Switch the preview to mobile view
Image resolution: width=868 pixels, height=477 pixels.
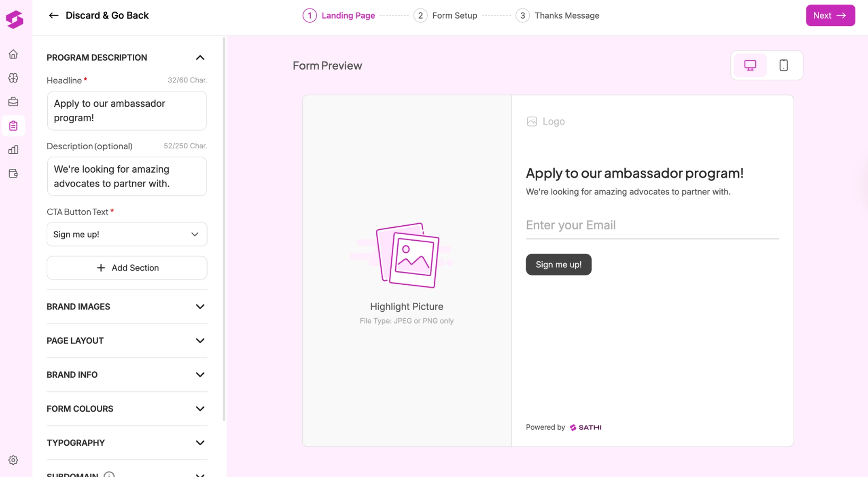[x=783, y=65]
